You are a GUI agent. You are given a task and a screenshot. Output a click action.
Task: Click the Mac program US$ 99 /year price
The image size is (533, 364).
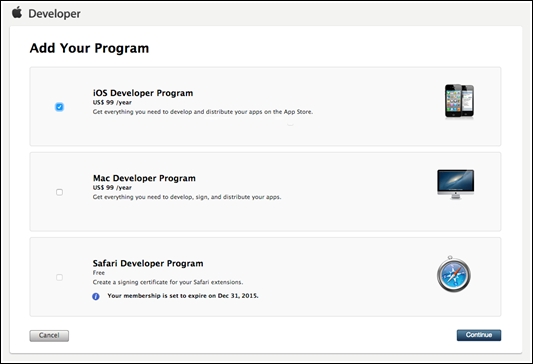112,188
